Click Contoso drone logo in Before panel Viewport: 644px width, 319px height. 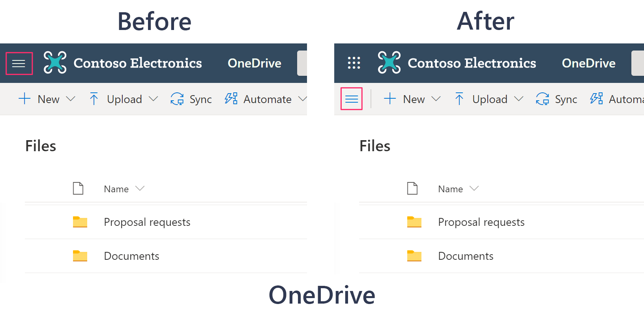point(55,62)
